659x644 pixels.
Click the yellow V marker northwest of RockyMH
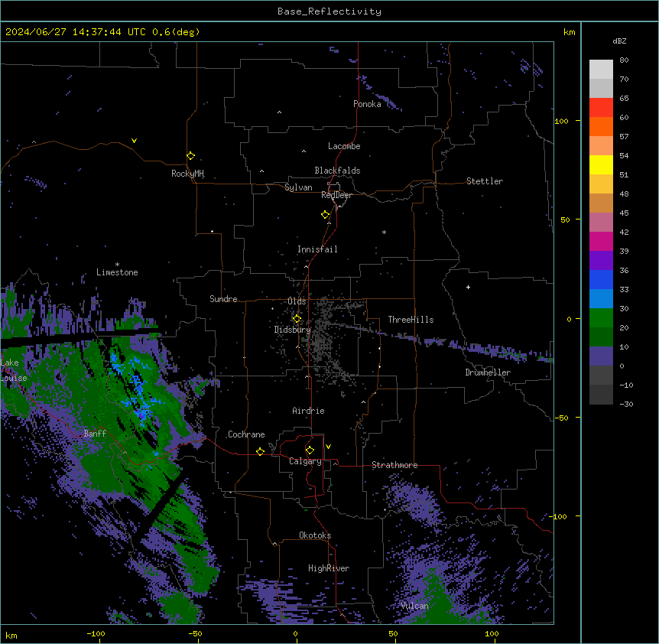[x=134, y=141]
